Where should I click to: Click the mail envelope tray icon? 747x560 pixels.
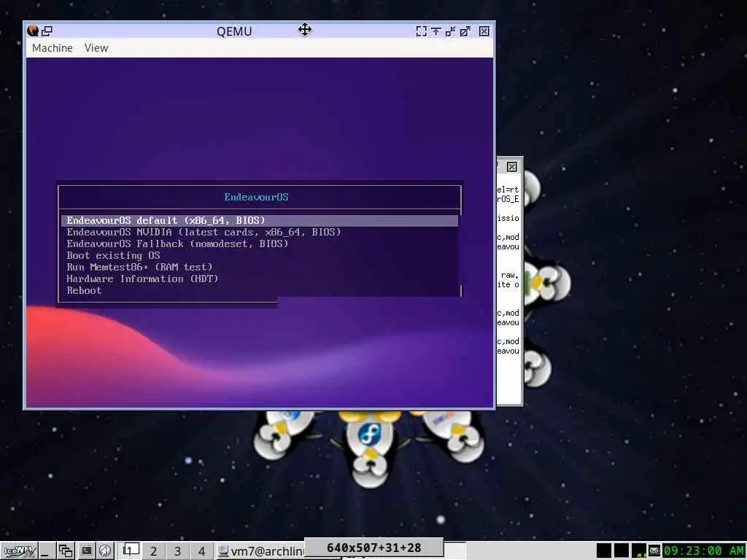click(654, 551)
